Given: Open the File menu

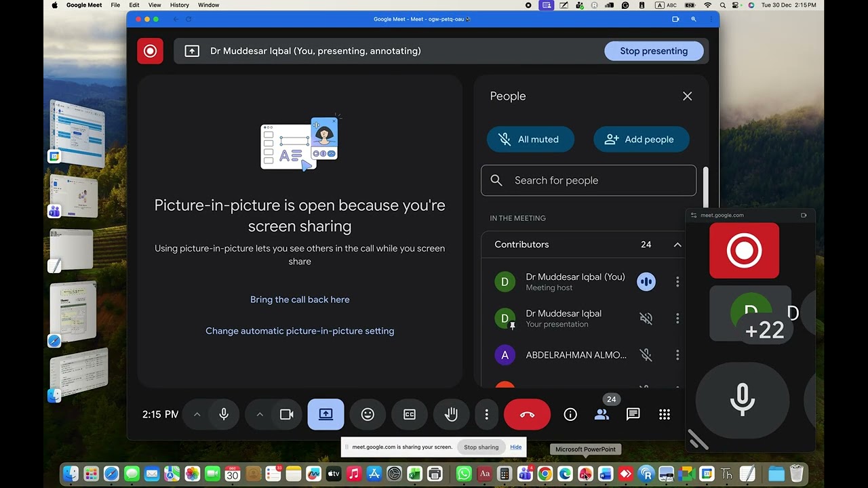Looking at the screenshot, I should click(x=115, y=5).
